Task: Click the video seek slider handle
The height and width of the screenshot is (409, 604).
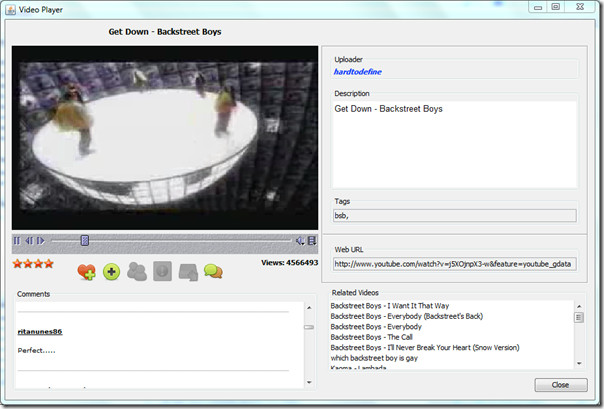Action: (85, 241)
